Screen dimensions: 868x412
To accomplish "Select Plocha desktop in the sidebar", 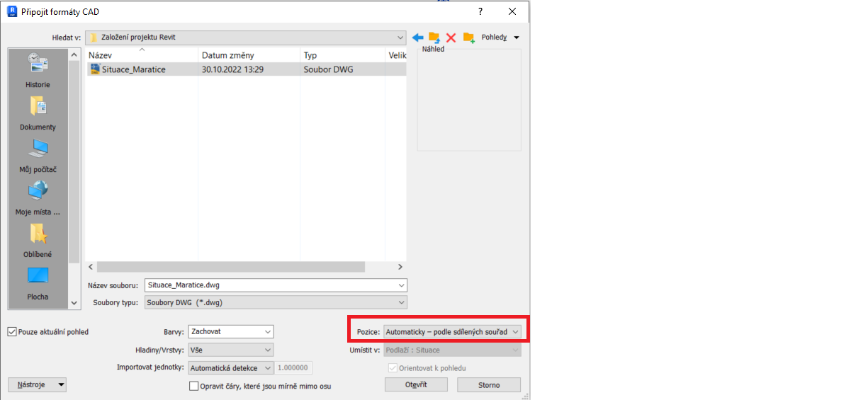I will click(38, 282).
